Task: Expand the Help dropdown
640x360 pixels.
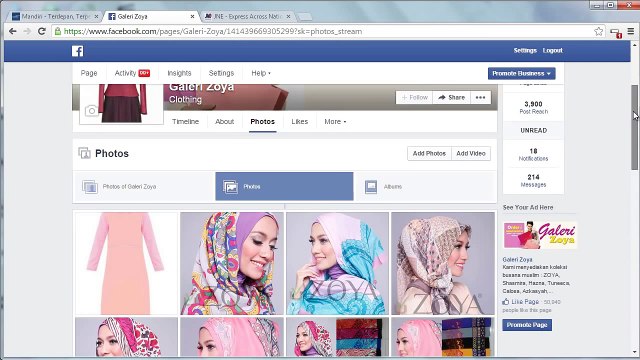Action: pos(261,73)
